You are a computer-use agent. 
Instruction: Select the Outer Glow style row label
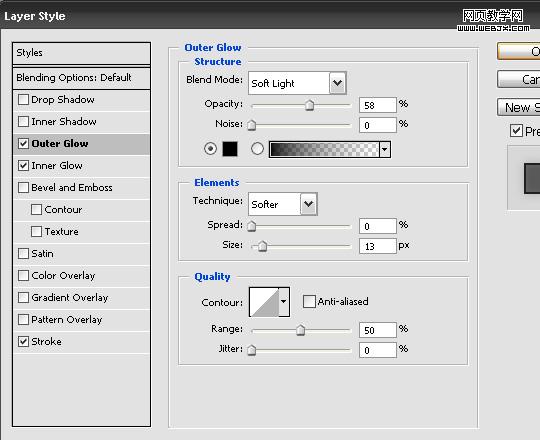pyautogui.click(x=60, y=144)
